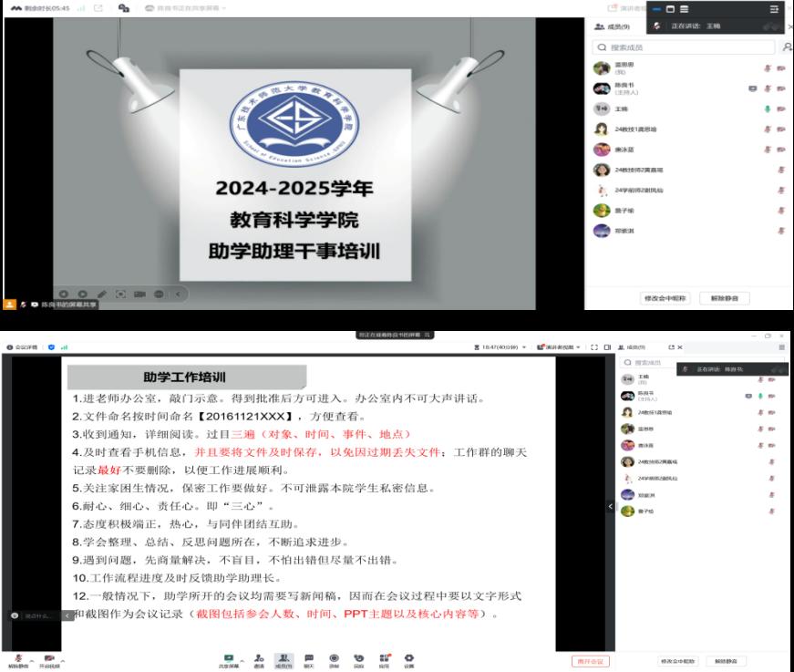Click the 会议详情 meeting info icon
This screenshot has height=672, width=794.
pos(24,347)
